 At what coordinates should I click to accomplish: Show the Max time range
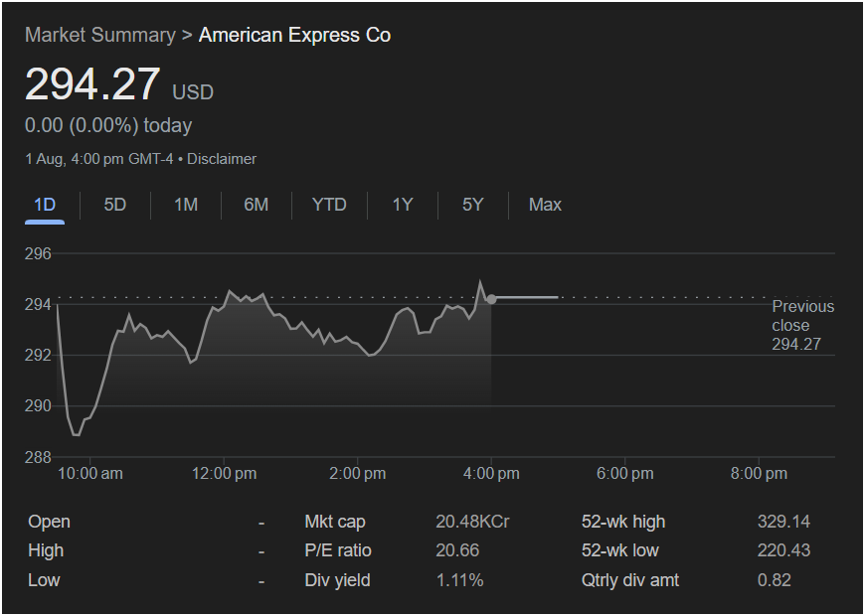tap(545, 205)
